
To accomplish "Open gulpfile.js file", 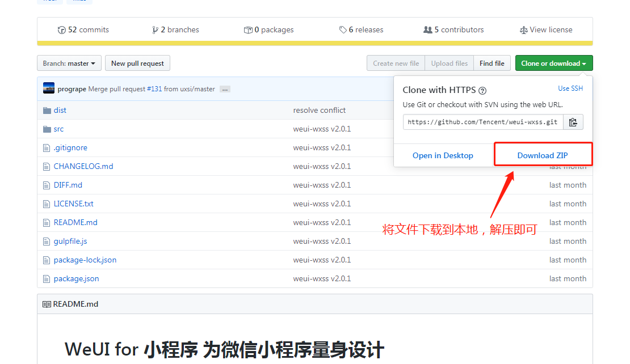I will pyautogui.click(x=70, y=241).
